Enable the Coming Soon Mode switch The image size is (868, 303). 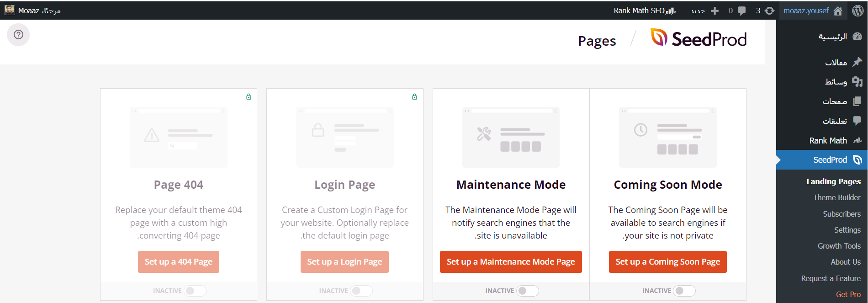click(684, 291)
